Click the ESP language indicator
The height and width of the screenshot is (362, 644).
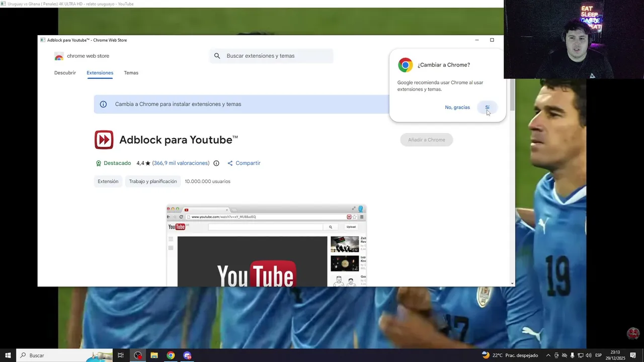pos(599,355)
